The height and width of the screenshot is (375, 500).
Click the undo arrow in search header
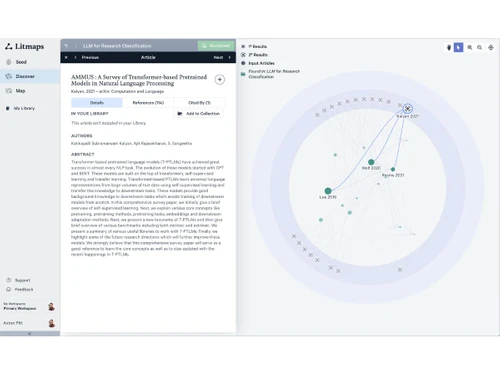[66, 46]
